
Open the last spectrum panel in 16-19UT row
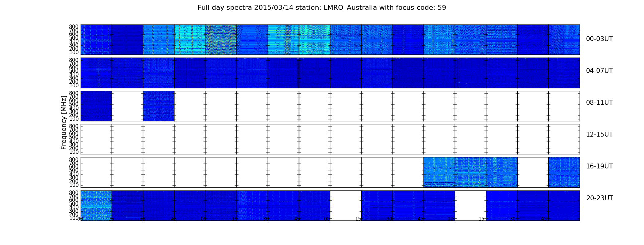[x=564, y=172]
